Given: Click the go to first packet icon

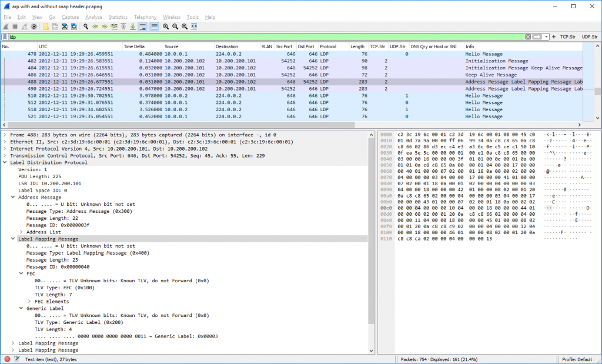Looking at the screenshot, I should click(x=124, y=26).
